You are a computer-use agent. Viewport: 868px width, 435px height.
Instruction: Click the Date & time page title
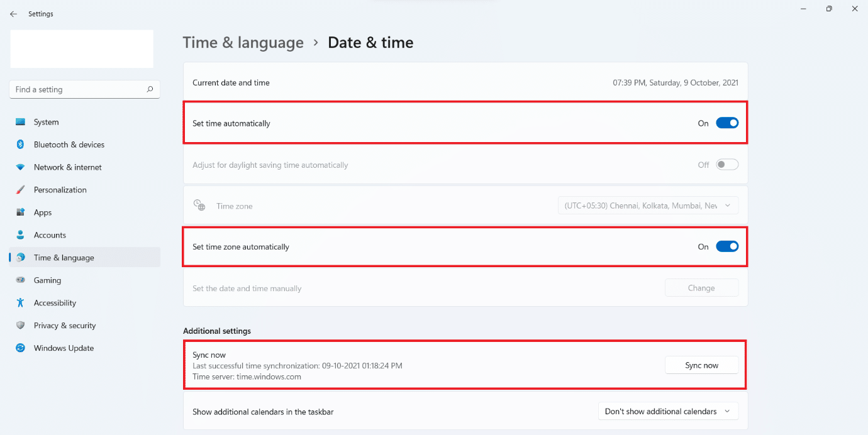click(371, 43)
